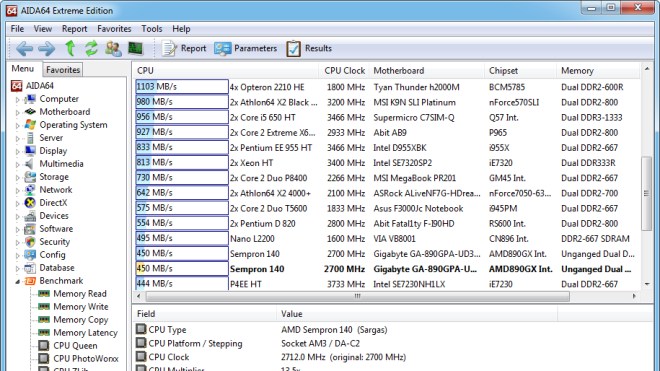Sort by the CPU Clock column header
The height and width of the screenshot is (371, 660).
click(x=344, y=71)
